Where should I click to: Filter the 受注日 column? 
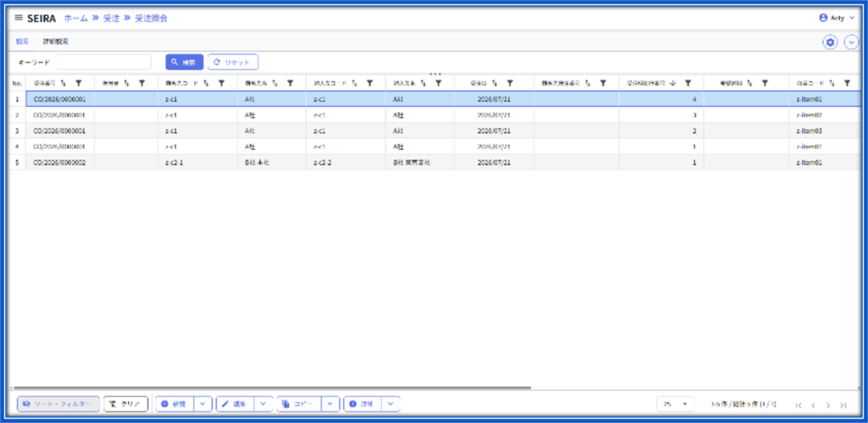pos(509,83)
